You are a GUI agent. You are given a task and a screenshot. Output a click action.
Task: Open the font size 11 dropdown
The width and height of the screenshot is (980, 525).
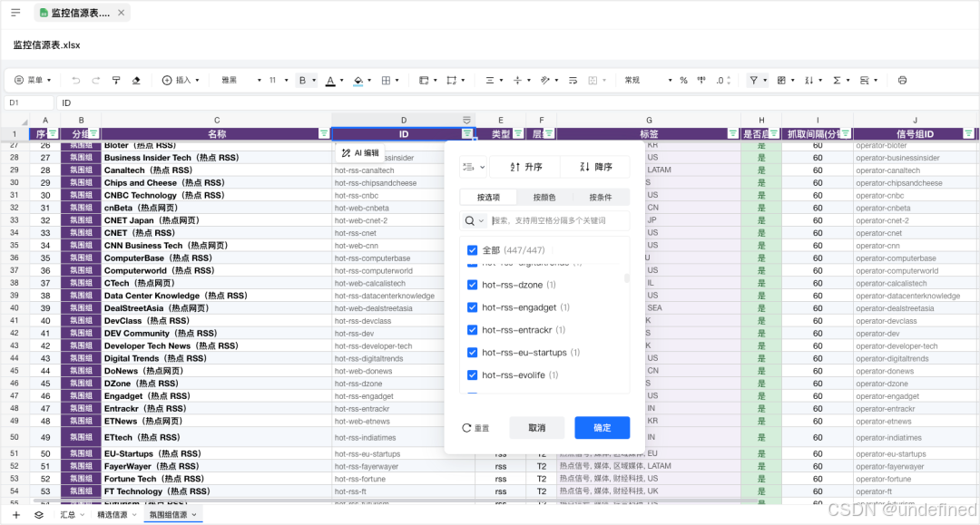[x=279, y=80]
